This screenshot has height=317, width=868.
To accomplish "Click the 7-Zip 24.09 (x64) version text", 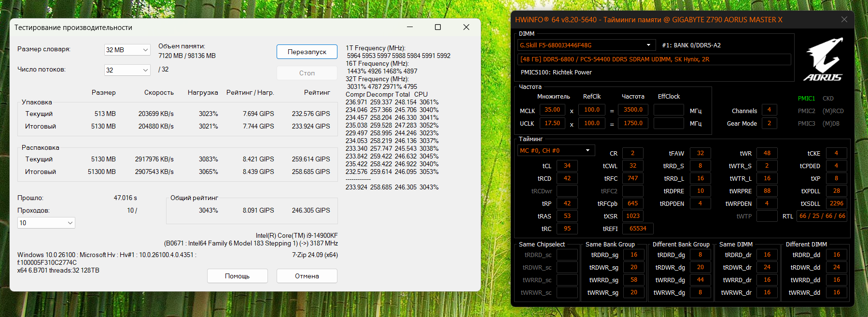I will coord(315,255).
